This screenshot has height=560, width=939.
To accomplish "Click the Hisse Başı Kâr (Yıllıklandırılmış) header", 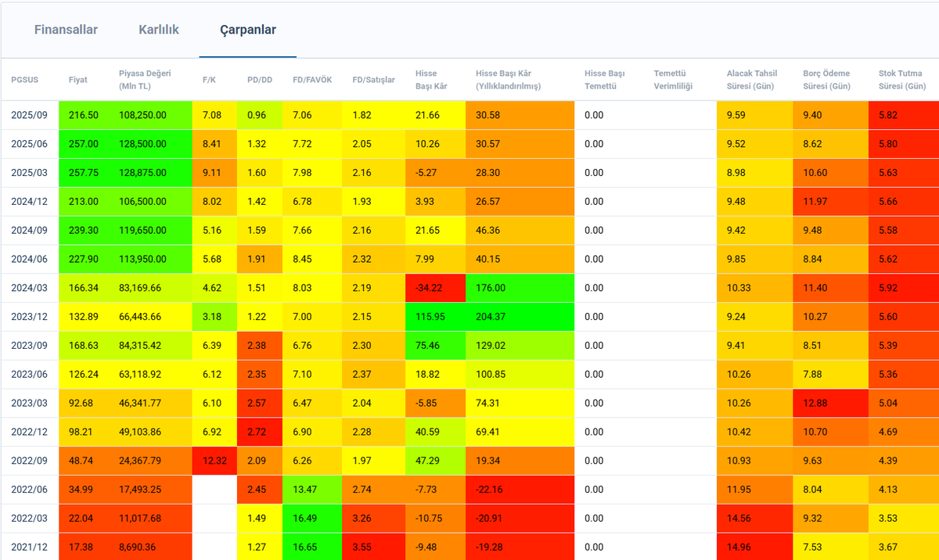I will click(509, 80).
